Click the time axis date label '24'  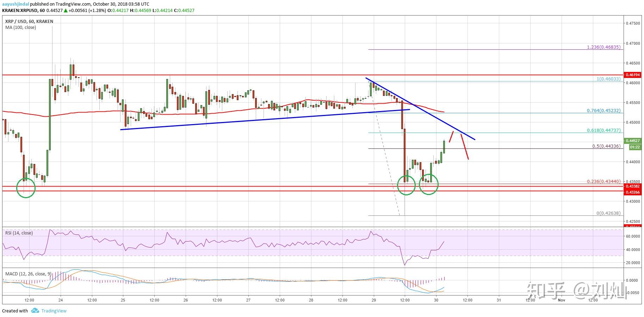point(61,300)
